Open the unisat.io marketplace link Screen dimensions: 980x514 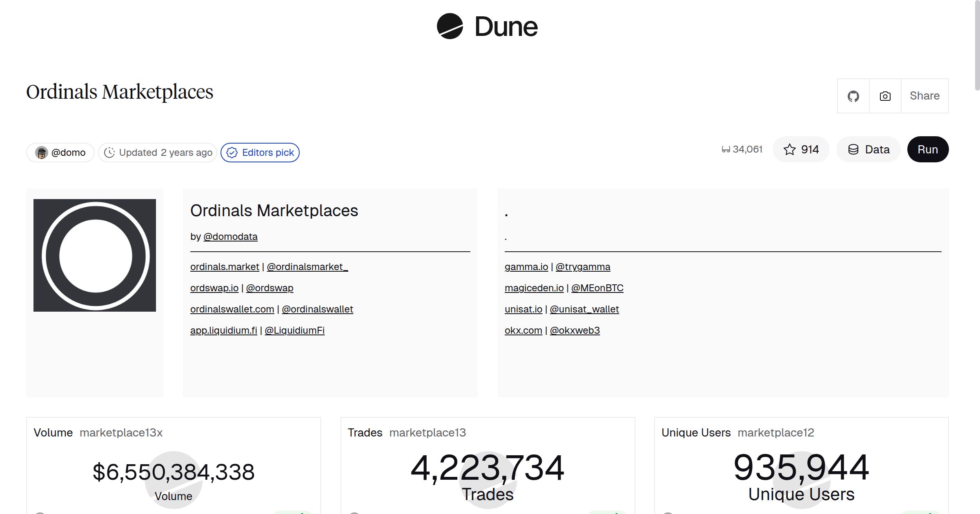tap(523, 309)
